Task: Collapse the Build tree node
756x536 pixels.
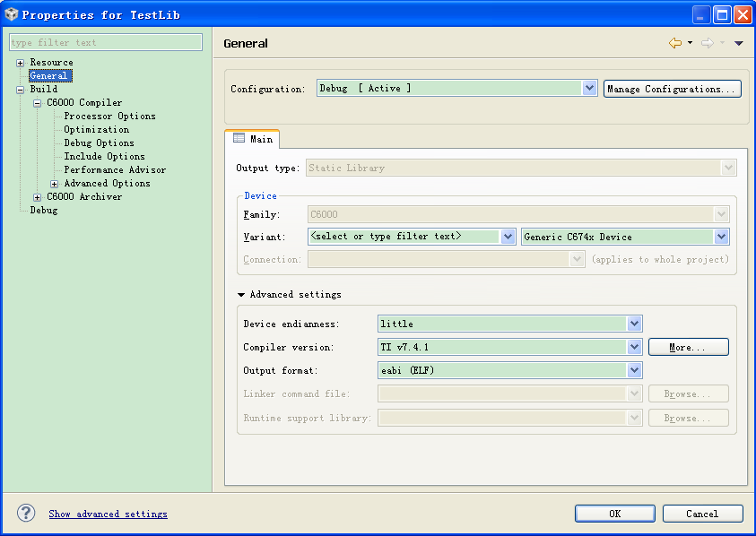Action: point(20,90)
